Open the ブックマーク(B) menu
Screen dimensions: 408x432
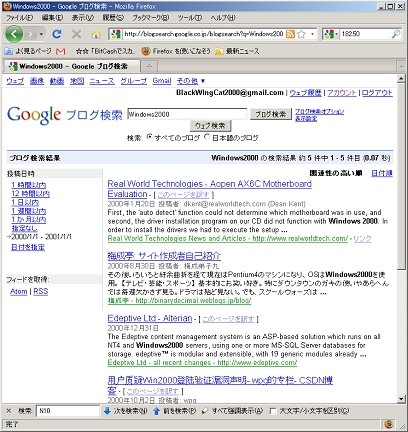tap(151, 18)
